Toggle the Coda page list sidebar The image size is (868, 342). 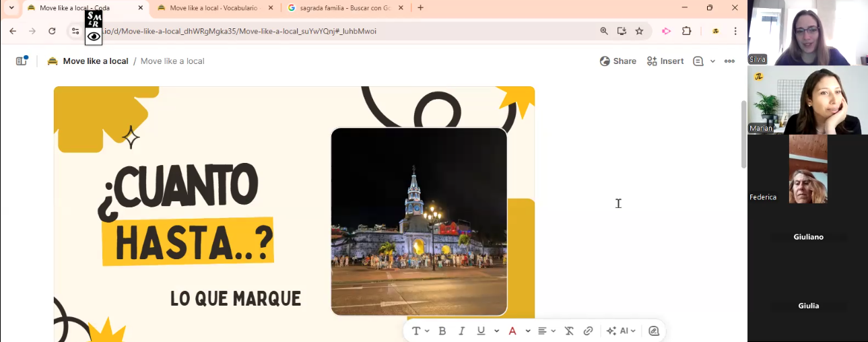(22, 61)
